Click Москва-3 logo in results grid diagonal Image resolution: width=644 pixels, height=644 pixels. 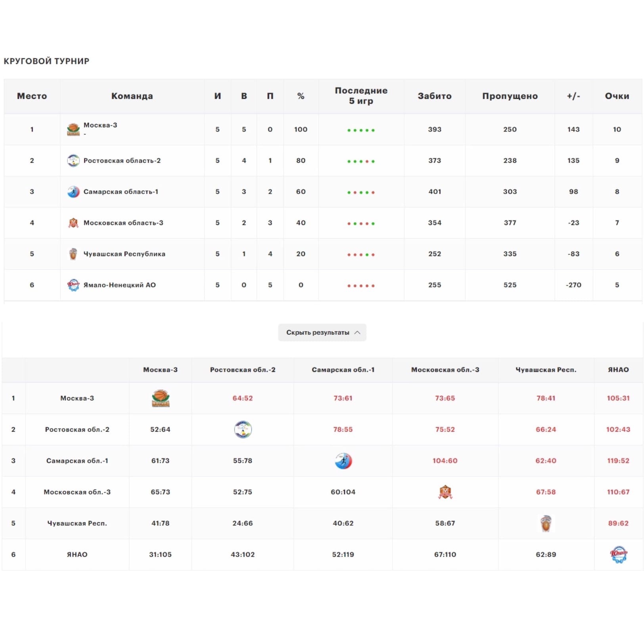(x=161, y=399)
